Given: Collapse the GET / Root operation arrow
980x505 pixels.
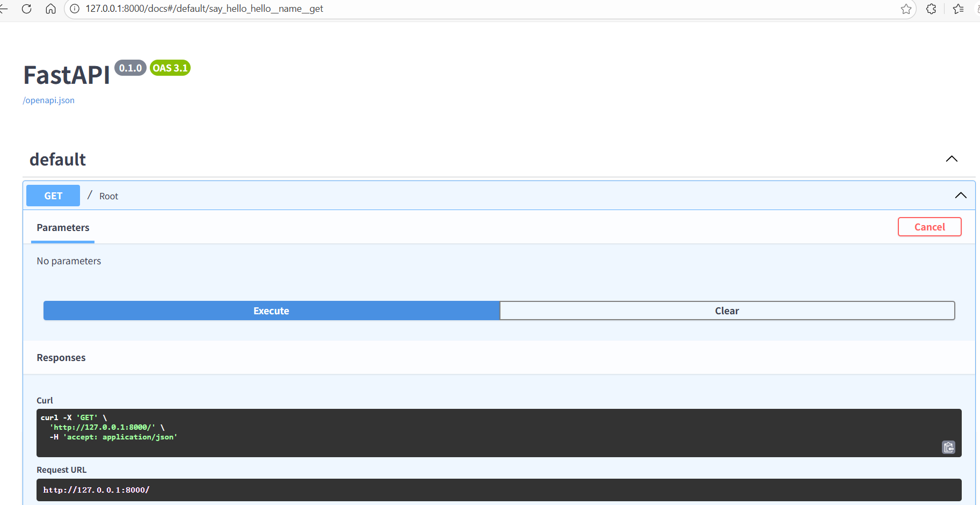Looking at the screenshot, I should point(961,196).
